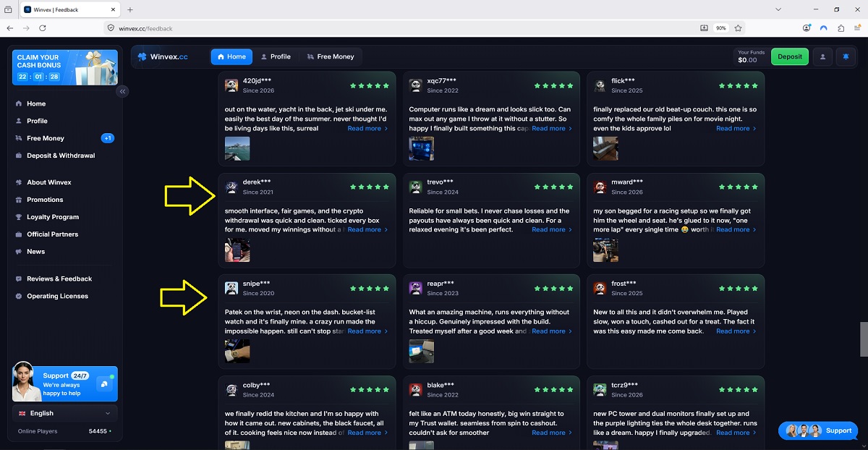
Task: Reload the page with browser refresh icon
Action: coord(43,28)
